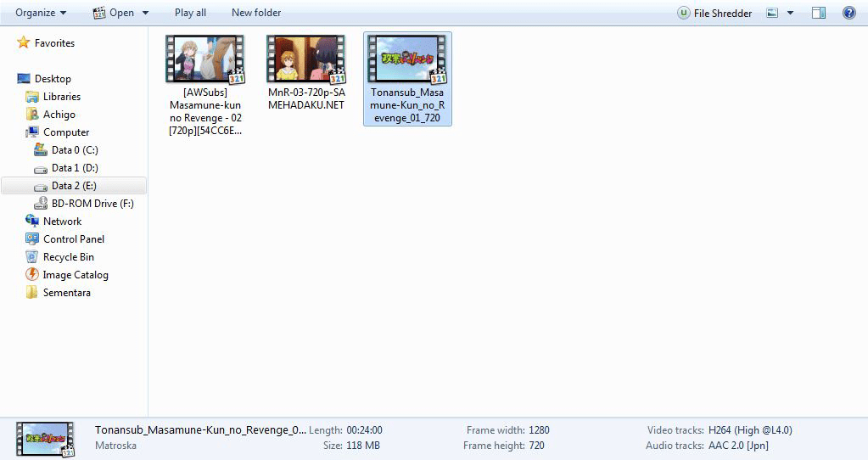868x460 pixels.
Task: Open Control Panel from sidebar
Action: 74,239
